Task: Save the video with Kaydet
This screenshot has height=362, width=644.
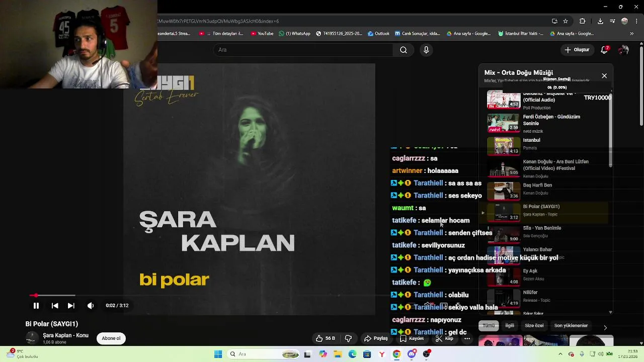Action: 412,338
